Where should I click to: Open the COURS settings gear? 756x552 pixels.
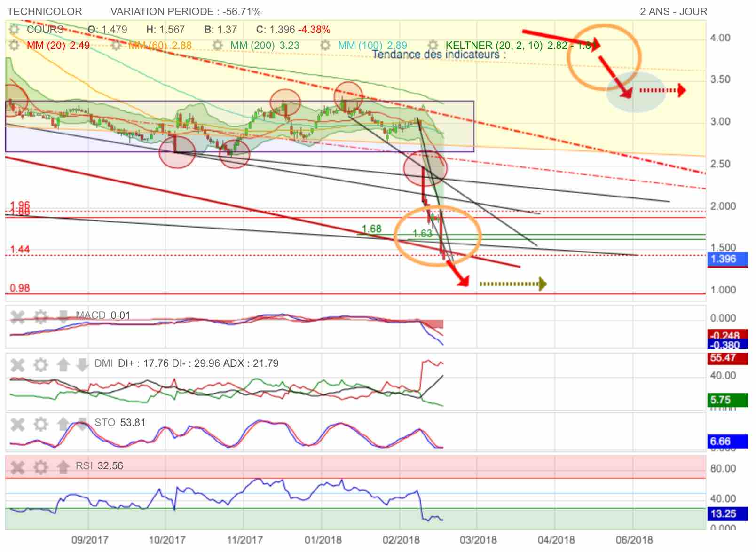tap(14, 29)
